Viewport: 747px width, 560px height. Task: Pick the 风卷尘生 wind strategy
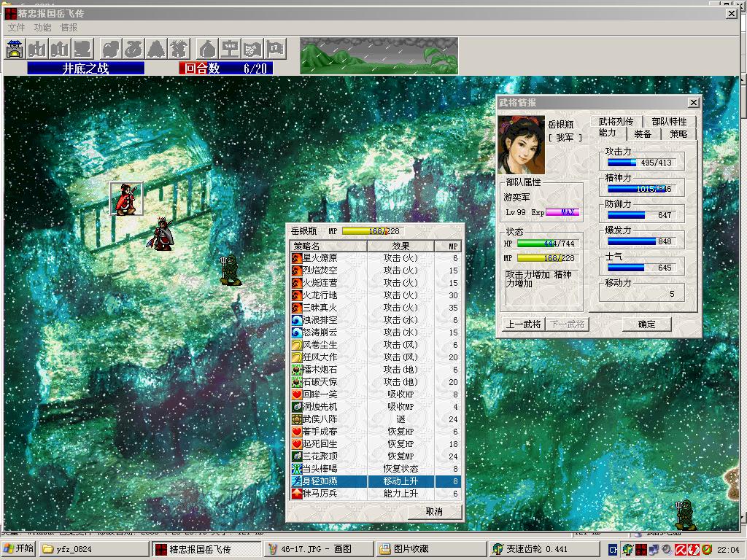pyautogui.click(x=321, y=345)
